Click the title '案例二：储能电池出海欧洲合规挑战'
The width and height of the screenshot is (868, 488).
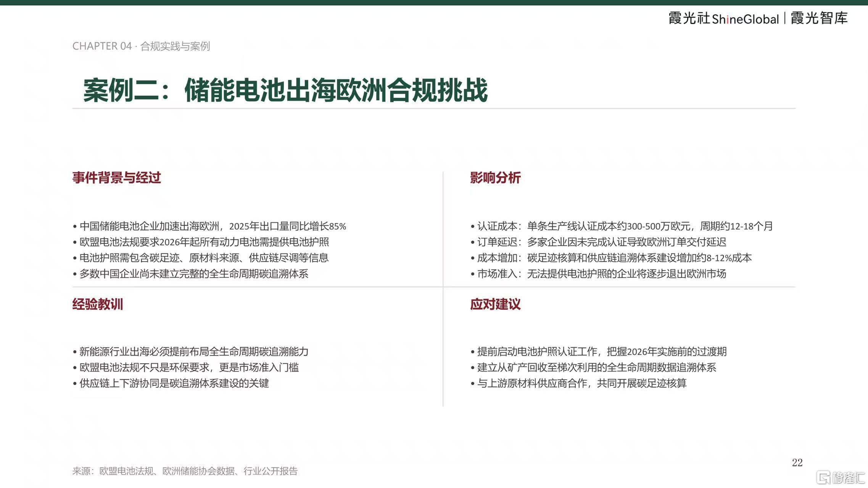click(x=285, y=90)
